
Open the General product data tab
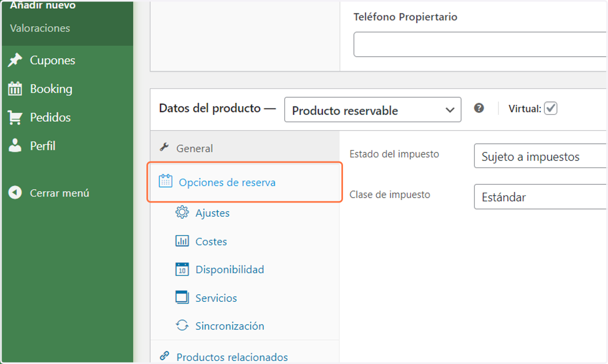pyautogui.click(x=245, y=148)
